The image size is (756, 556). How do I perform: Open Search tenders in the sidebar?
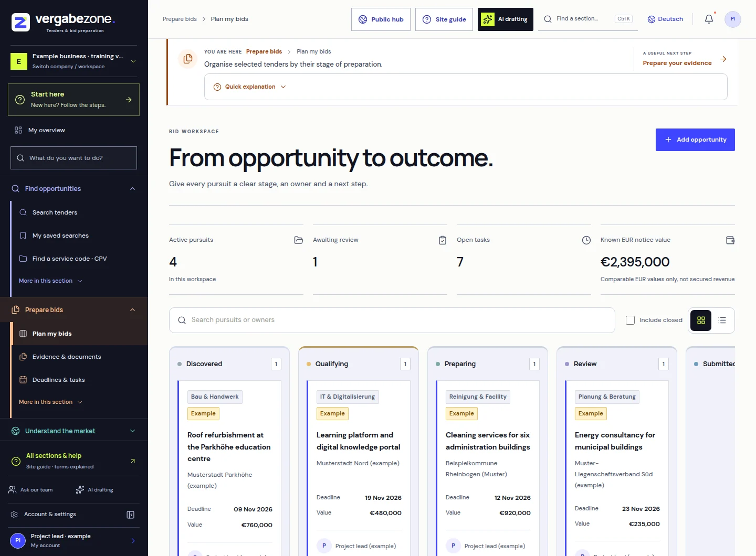coord(79,212)
